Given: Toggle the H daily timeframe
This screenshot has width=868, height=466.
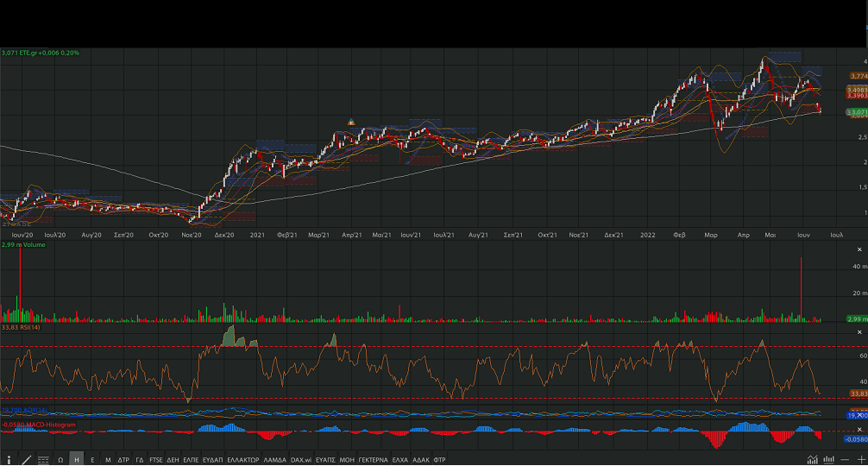Looking at the screenshot, I should point(77,460).
